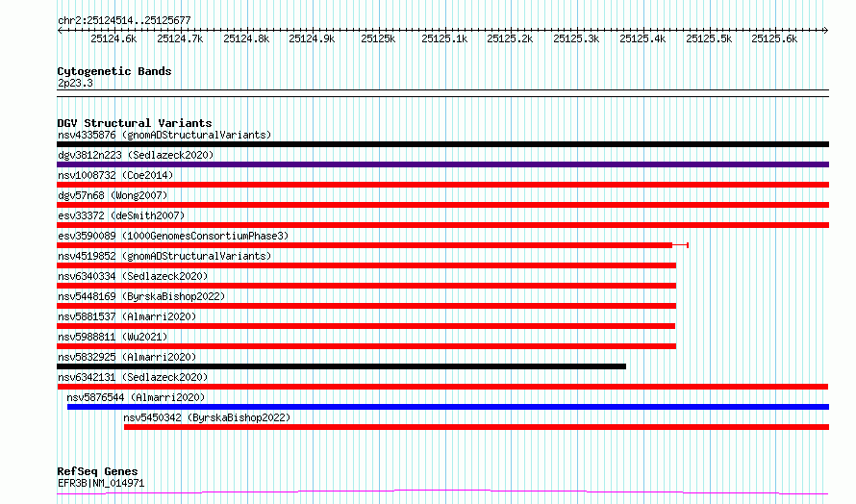Select the red bar for nsv5988811

click(x=366, y=346)
